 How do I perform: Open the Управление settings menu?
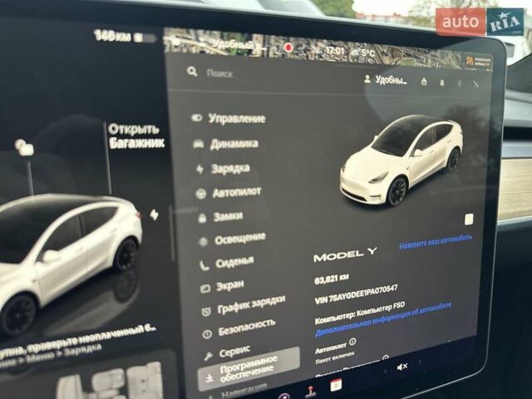pos(236,118)
